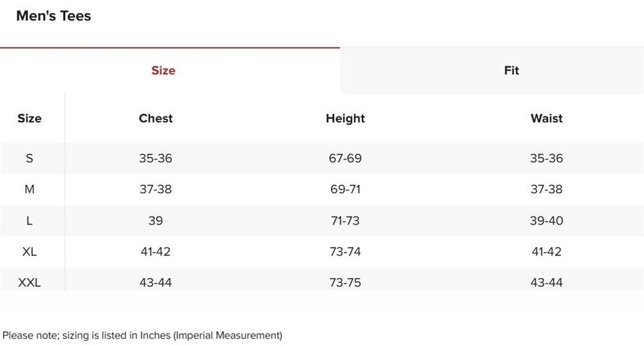Click height value 69-71 for size M
The image size is (644, 346).
[345, 189]
